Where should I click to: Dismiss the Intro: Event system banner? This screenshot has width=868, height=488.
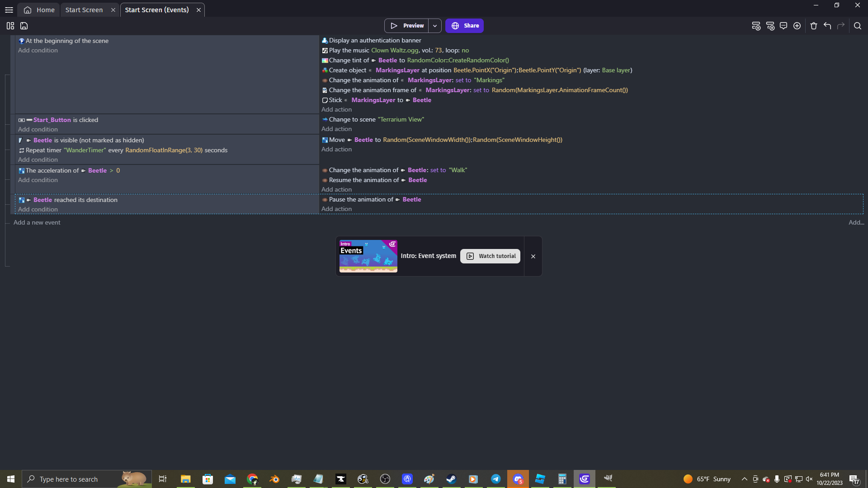pos(533,256)
